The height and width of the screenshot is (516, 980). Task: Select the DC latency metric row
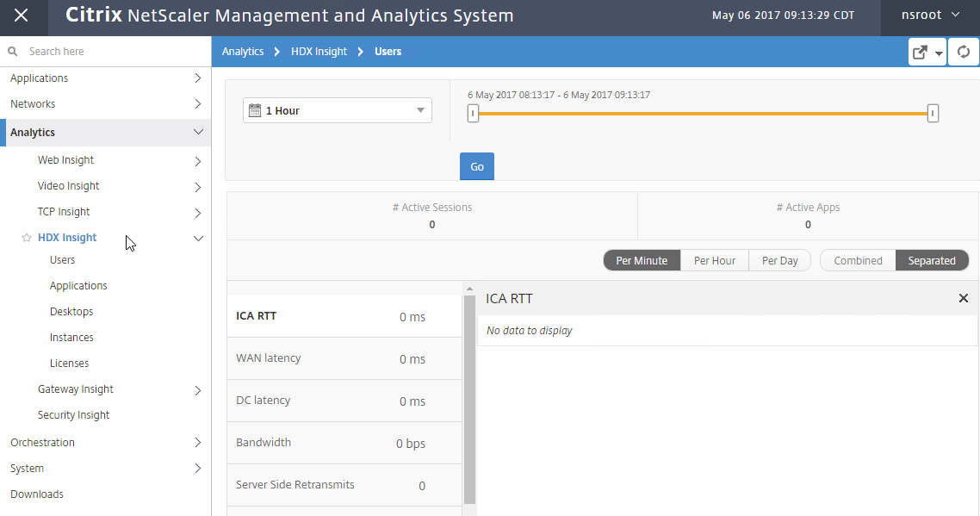344,401
